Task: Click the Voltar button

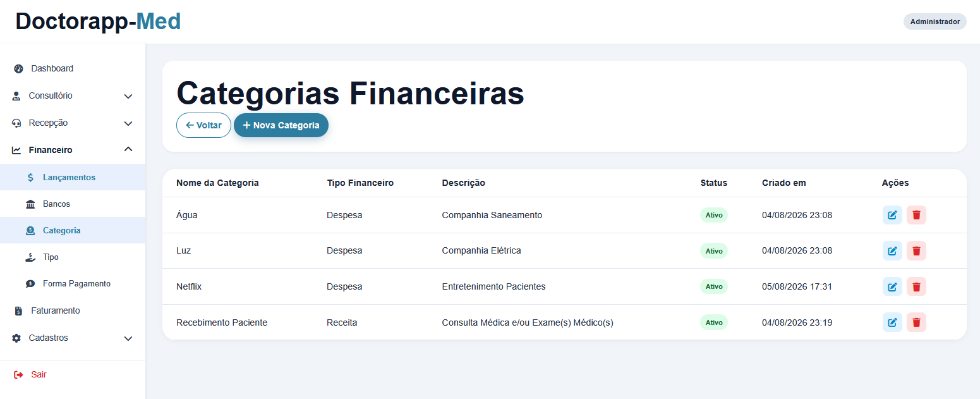Action: [203, 125]
